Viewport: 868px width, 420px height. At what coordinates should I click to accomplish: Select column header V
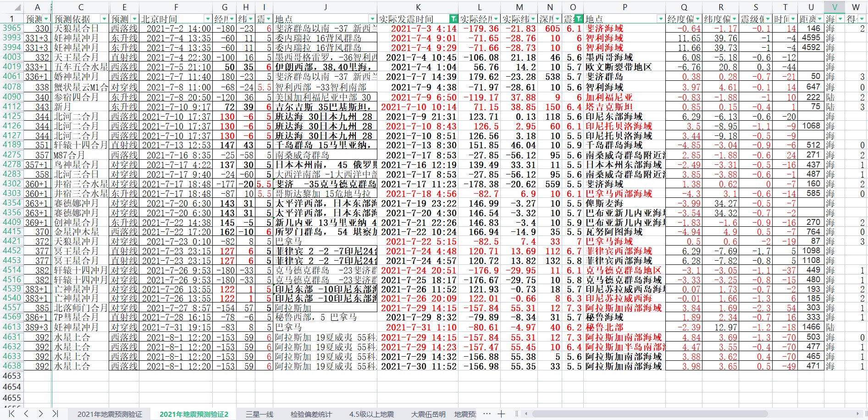(835, 7)
